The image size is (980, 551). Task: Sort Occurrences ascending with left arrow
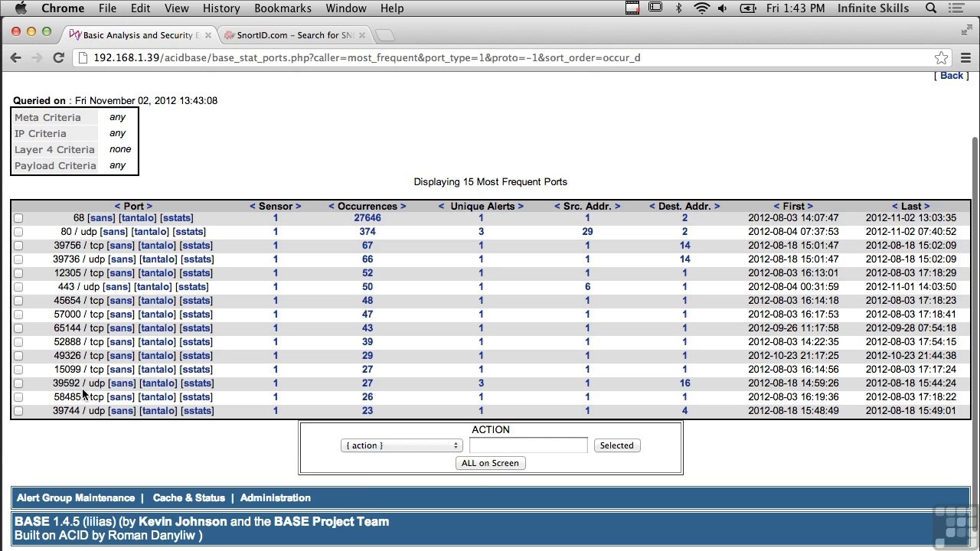[x=332, y=207]
